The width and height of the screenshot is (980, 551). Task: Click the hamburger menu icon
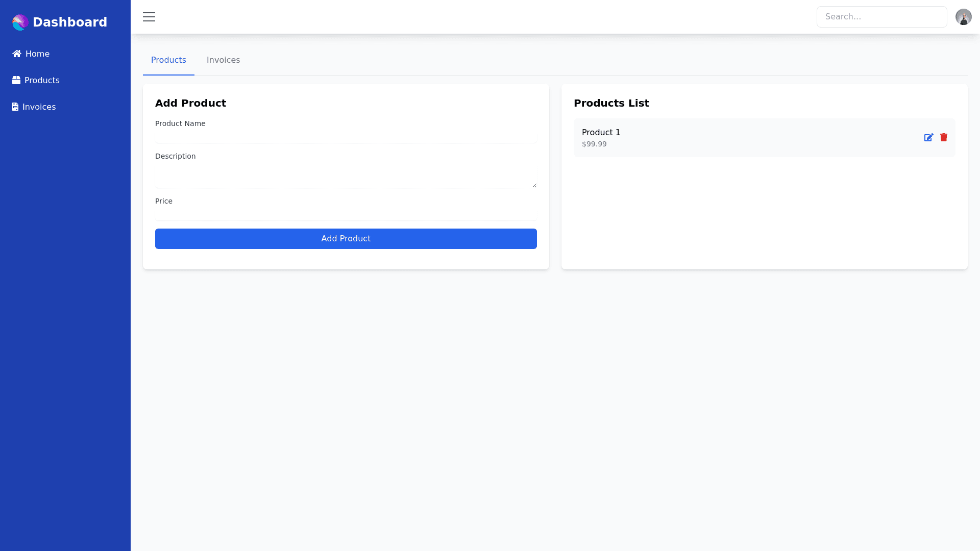point(149,17)
